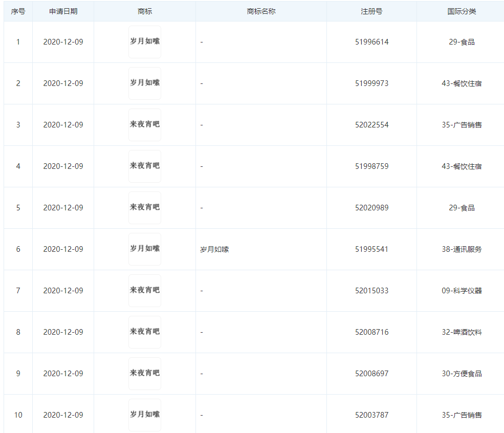
Task: Open the trademark image in row 5
Action: (145, 208)
